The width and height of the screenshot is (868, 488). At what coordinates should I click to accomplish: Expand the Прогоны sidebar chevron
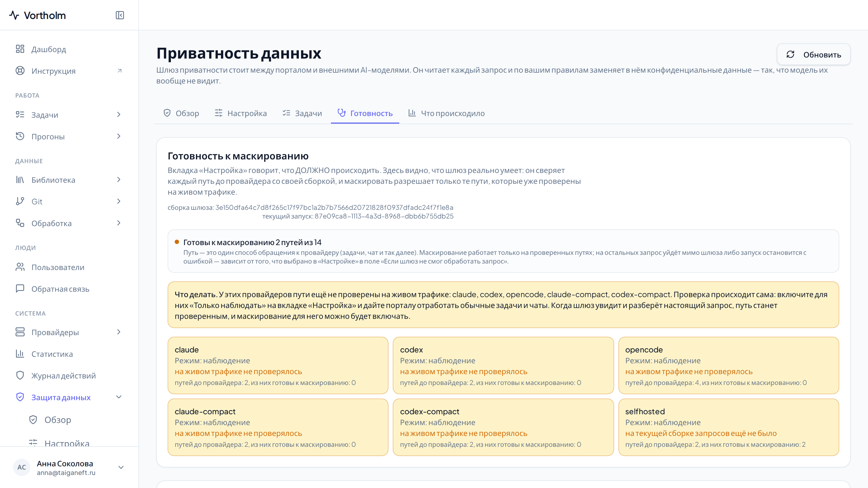pyautogui.click(x=119, y=136)
